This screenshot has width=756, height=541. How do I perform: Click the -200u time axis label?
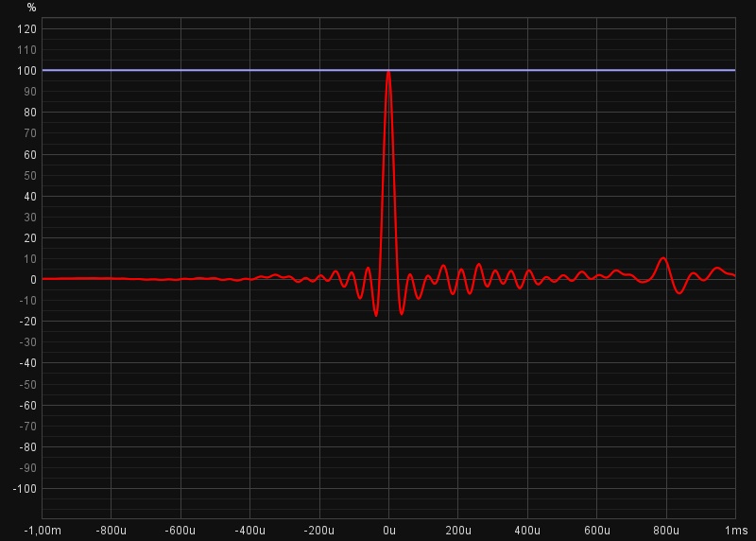click(x=319, y=531)
